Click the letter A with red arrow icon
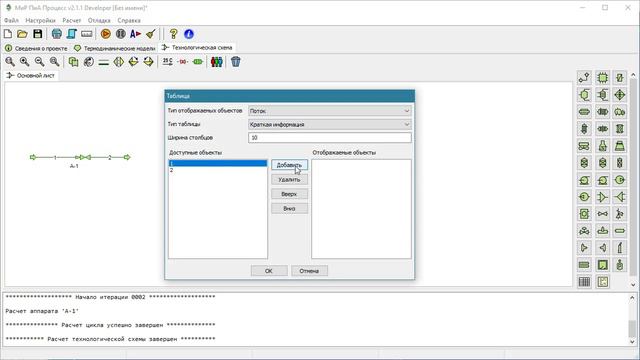 (x=135, y=34)
